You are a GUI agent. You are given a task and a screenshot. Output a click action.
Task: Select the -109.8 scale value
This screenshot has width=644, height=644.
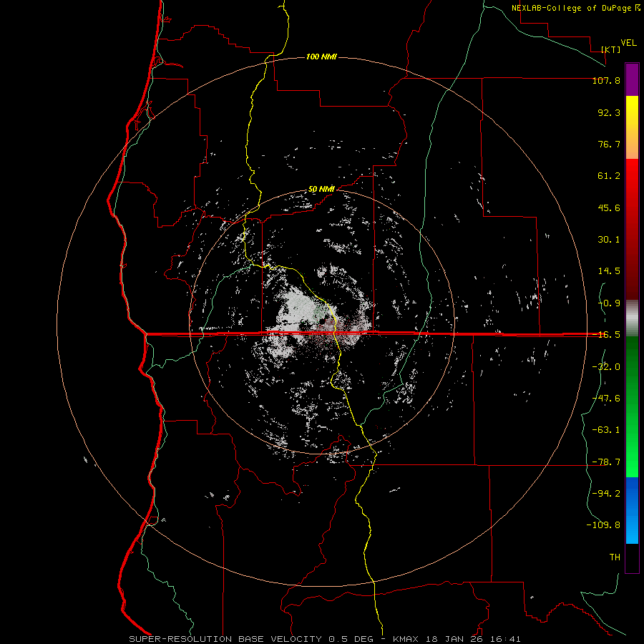click(x=603, y=525)
